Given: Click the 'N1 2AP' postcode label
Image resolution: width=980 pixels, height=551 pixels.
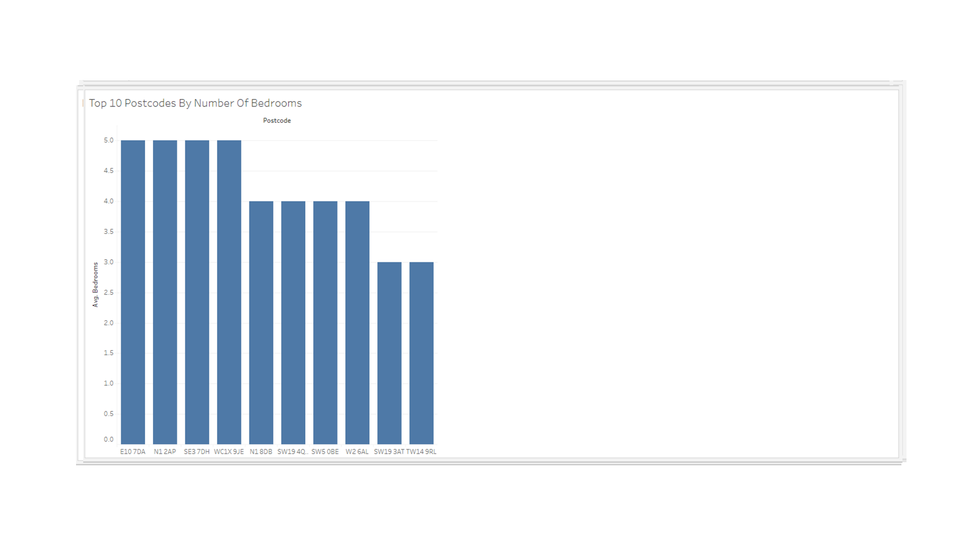Looking at the screenshot, I should (x=165, y=452).
